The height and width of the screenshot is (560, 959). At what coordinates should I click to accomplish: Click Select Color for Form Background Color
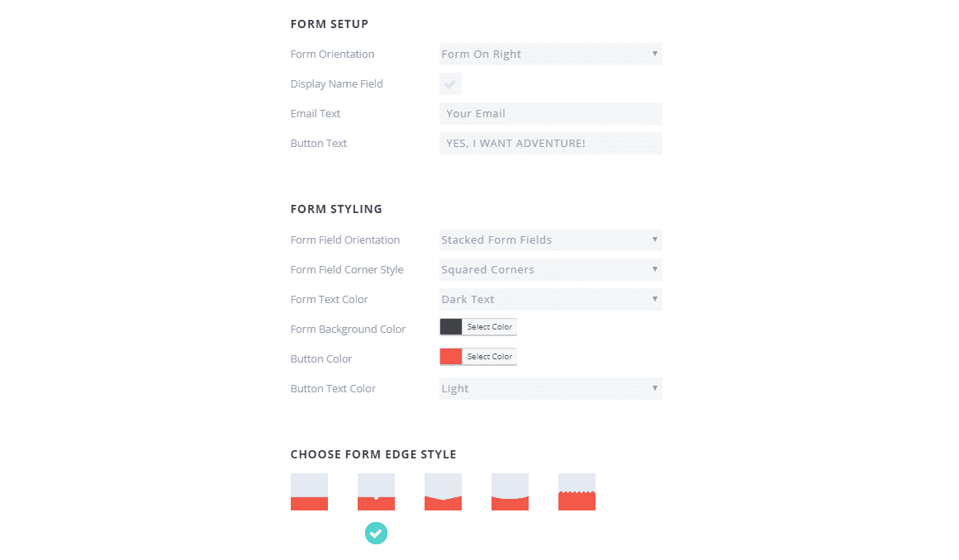(x=490, y=327)
